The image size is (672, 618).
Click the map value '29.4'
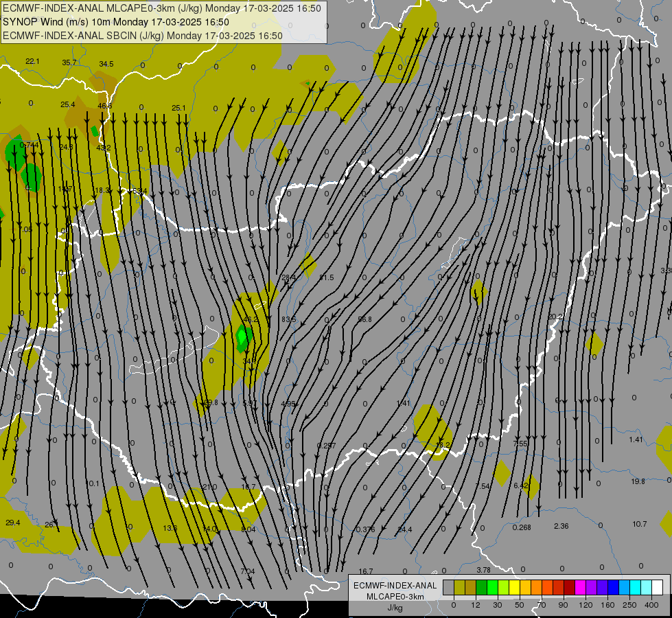[x=13, y=523]
